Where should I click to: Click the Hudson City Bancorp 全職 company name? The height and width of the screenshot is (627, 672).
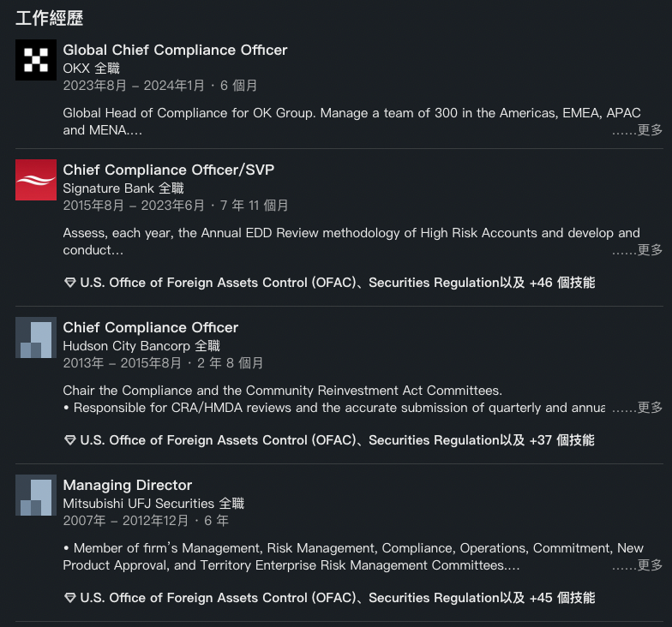pyautogui.click(x=141, y=346)
